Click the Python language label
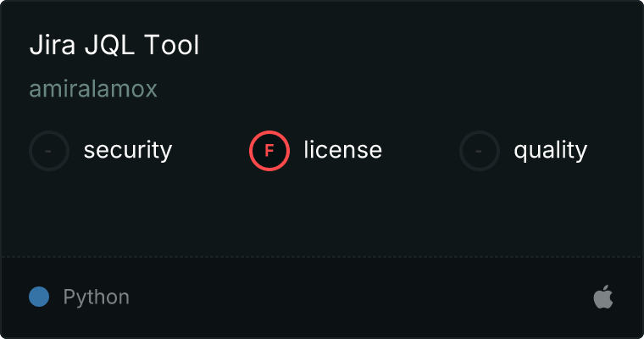The image size is (644, 339). click(x=96, y=297)
